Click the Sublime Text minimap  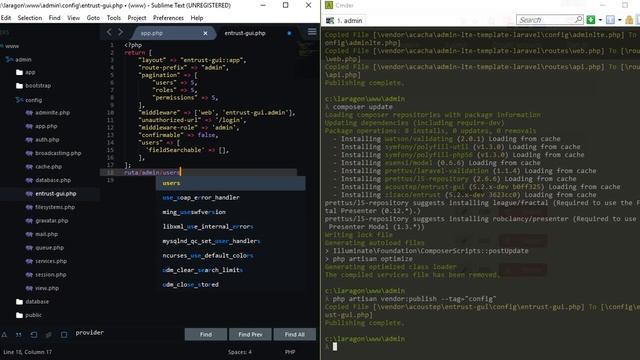click(x=307, y=49)
